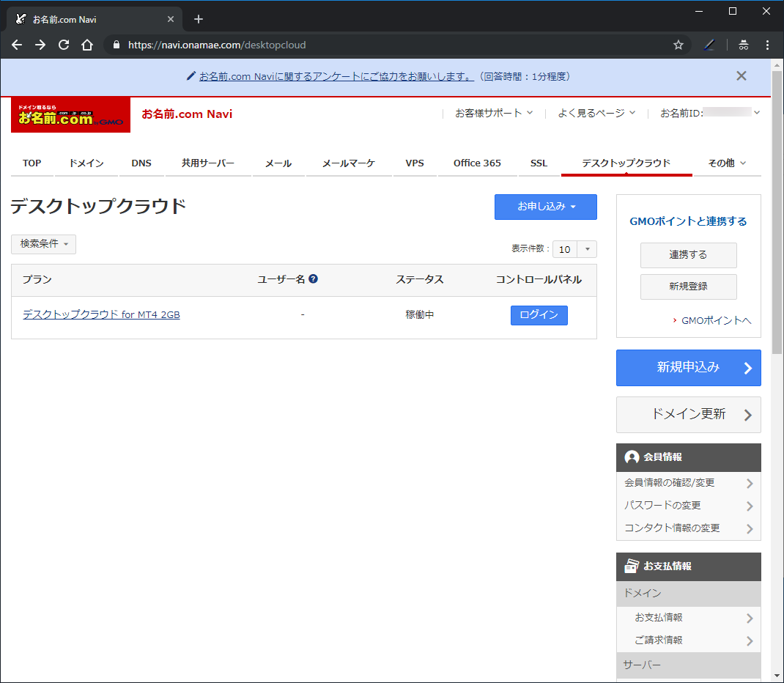Viewport: 784px width, 683px height.
Task: Dismiss the survey banner with the X
Action: coord(742,76)
